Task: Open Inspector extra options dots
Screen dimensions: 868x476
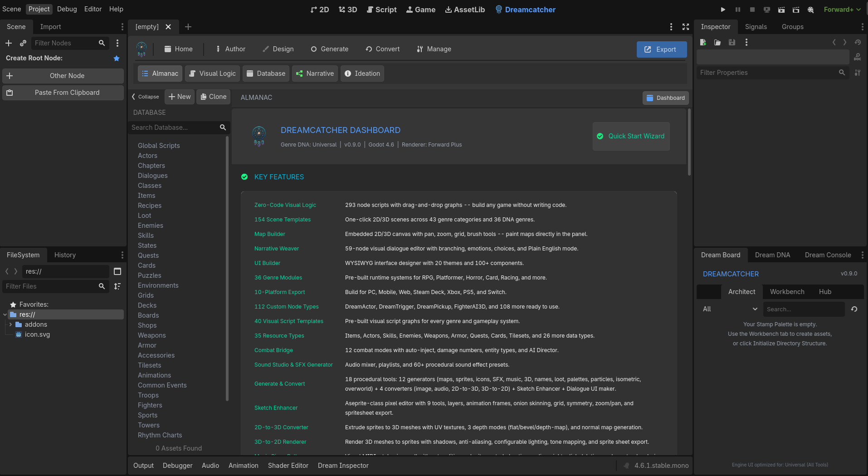Action: click(746, 42)
